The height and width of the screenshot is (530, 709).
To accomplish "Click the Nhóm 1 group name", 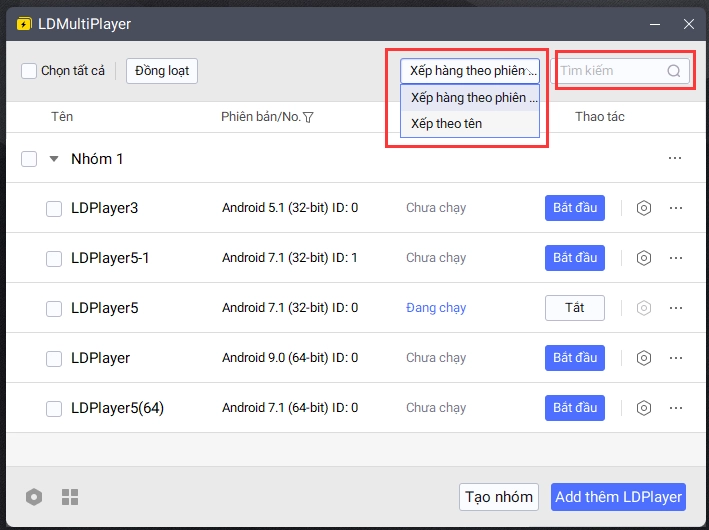I will pyautogui.click(x=97, y=159).
